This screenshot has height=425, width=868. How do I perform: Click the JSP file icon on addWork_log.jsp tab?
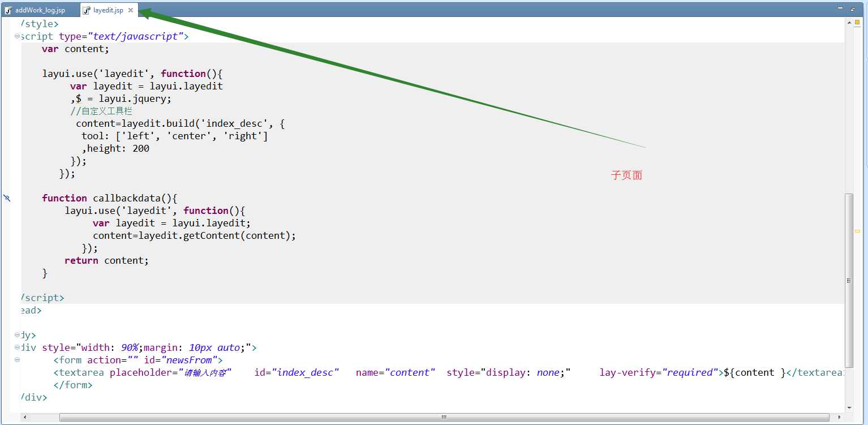pyautogui.click(x=9, y=10)
